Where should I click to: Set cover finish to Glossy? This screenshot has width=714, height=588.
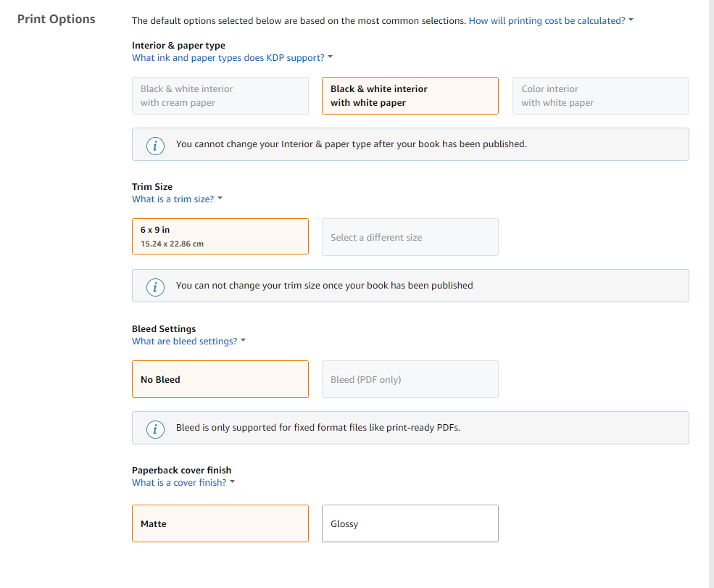point(410,523)
